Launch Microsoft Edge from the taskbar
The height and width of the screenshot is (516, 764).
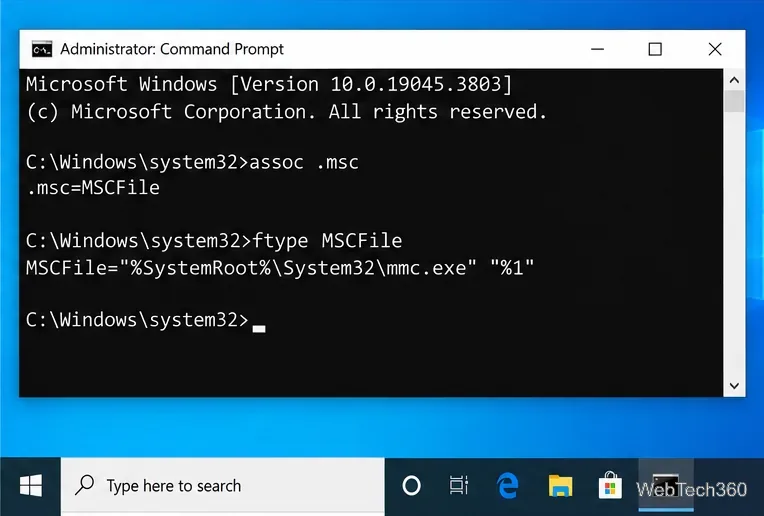pyautogui.click(x=508, y=486)
